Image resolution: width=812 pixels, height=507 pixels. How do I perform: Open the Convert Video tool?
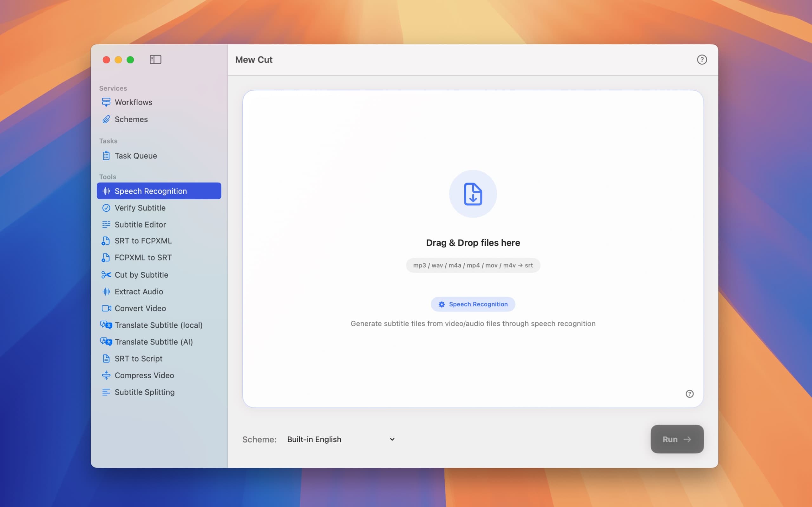140,308
